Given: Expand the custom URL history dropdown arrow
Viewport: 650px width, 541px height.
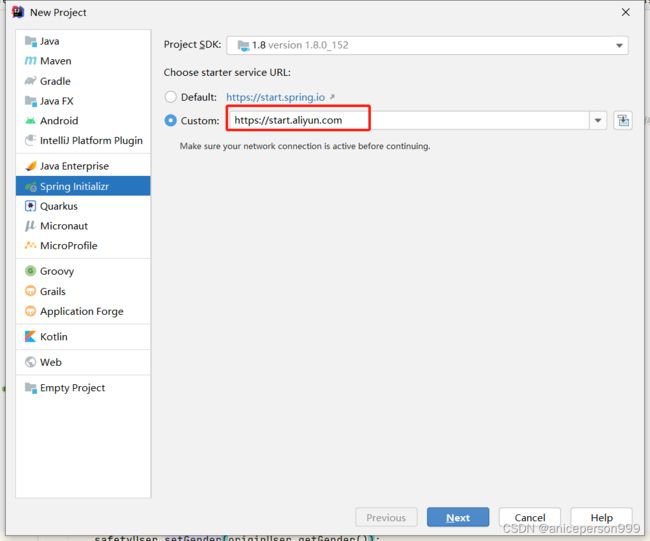Looking at the screenshot, I should (x=598, y=121).
